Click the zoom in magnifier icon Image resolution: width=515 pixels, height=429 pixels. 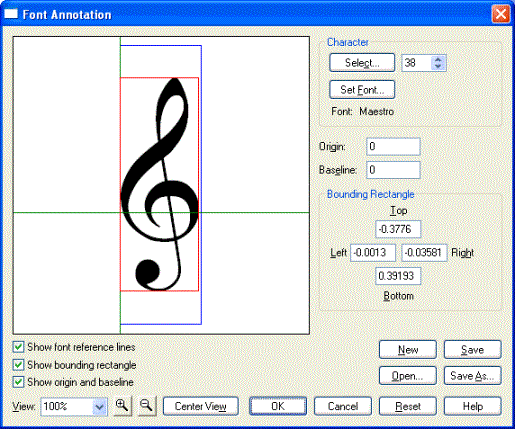122,406
